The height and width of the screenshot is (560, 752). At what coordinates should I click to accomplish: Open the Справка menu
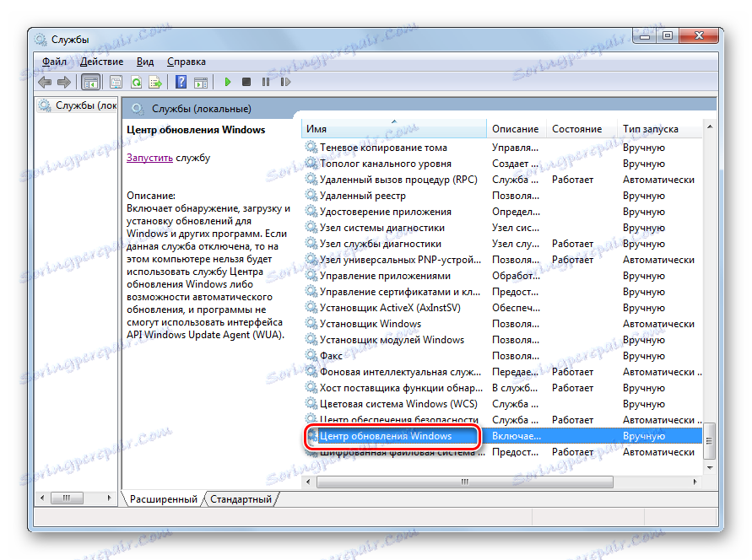tap(186, 62)
